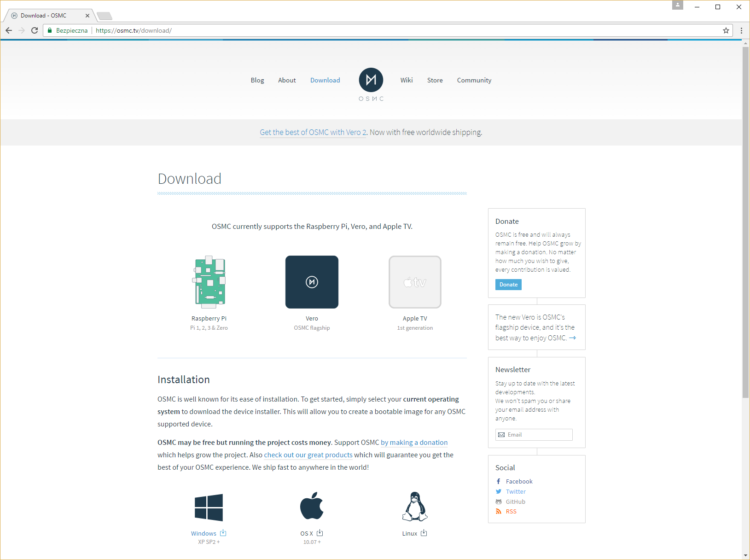
Task: Click the browser forward arrow
Action: pos(22,30)
